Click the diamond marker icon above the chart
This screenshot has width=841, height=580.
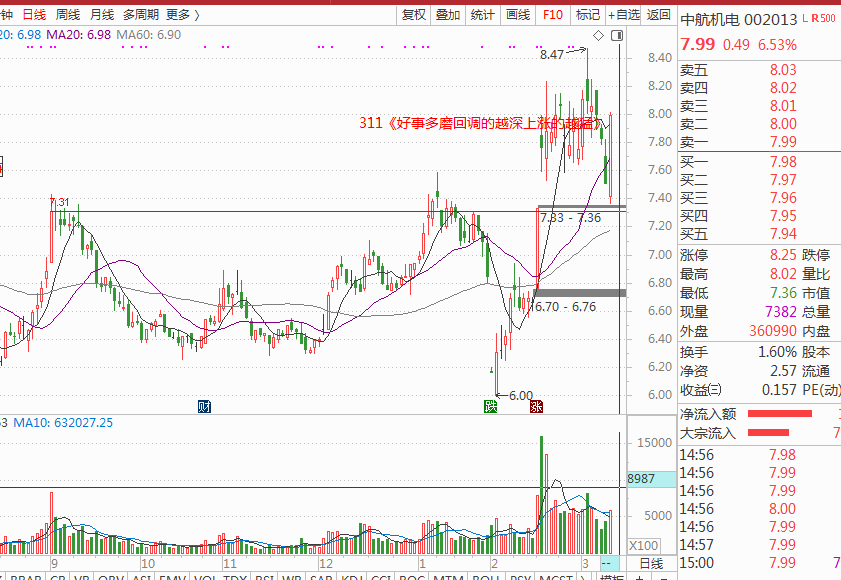599,35
